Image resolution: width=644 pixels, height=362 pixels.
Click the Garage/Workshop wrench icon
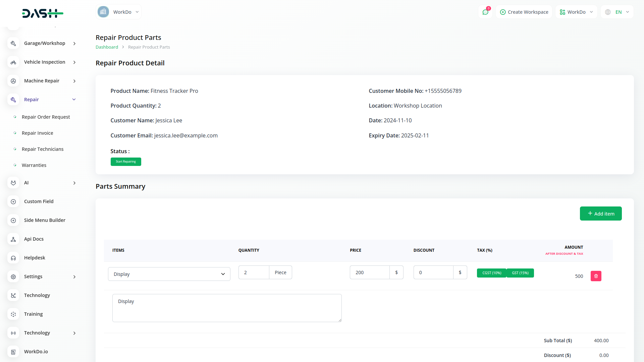pos(13,43)
